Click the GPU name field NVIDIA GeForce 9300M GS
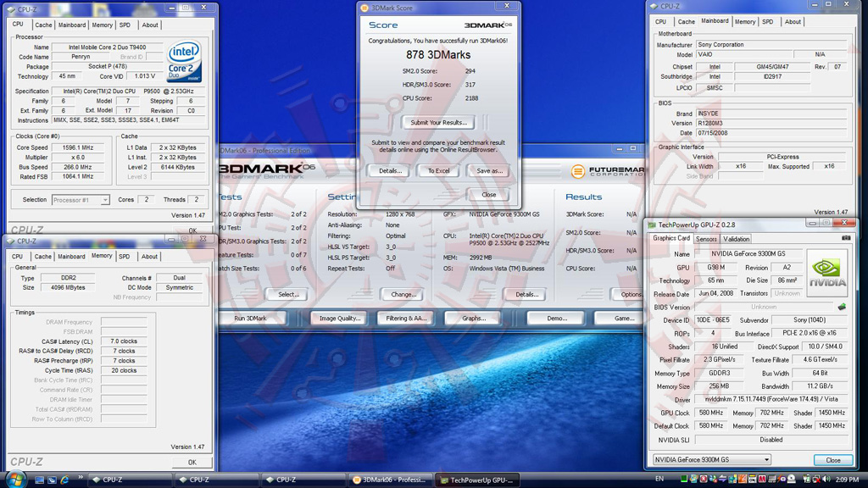This screenshot has height=488, width=868. coord(748,253)
